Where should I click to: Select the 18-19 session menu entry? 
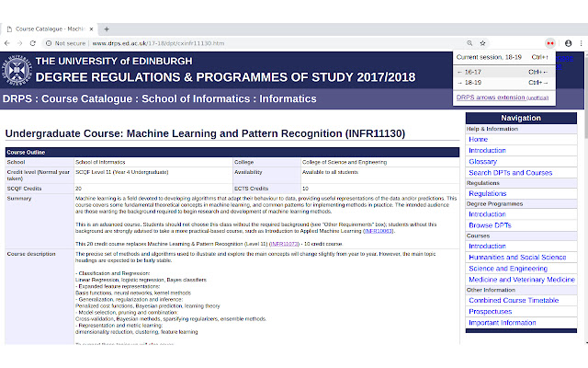[504, 82]
